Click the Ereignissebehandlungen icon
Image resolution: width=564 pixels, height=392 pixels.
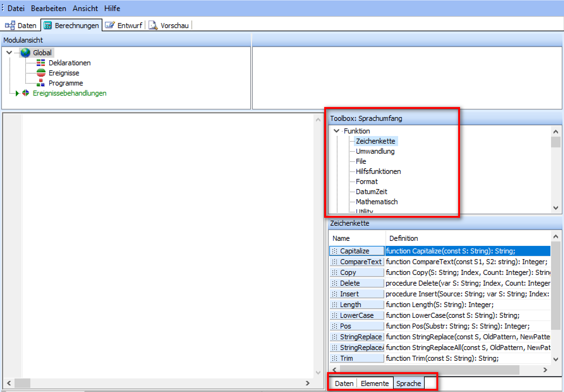pos(26,93)
